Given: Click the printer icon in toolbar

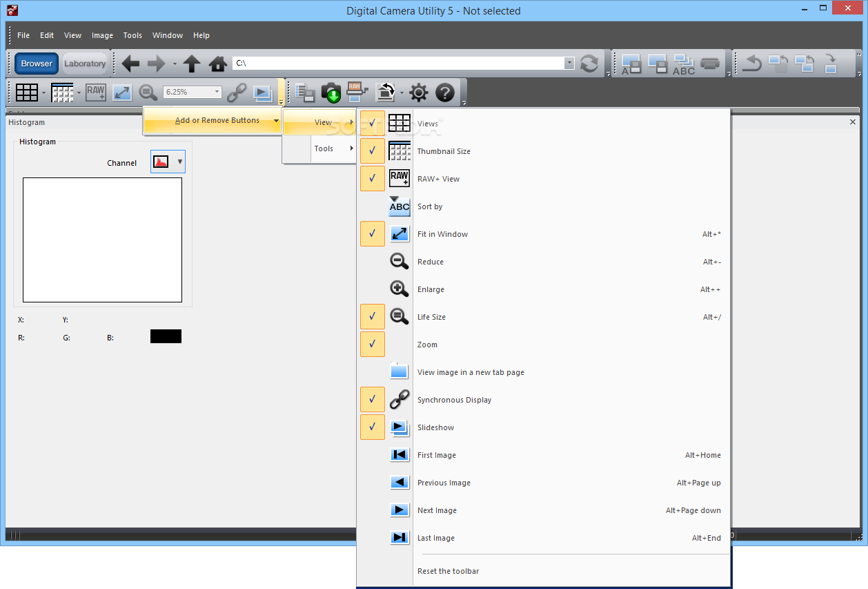Looking at the screenshot, I should click(x=710, y=64).
